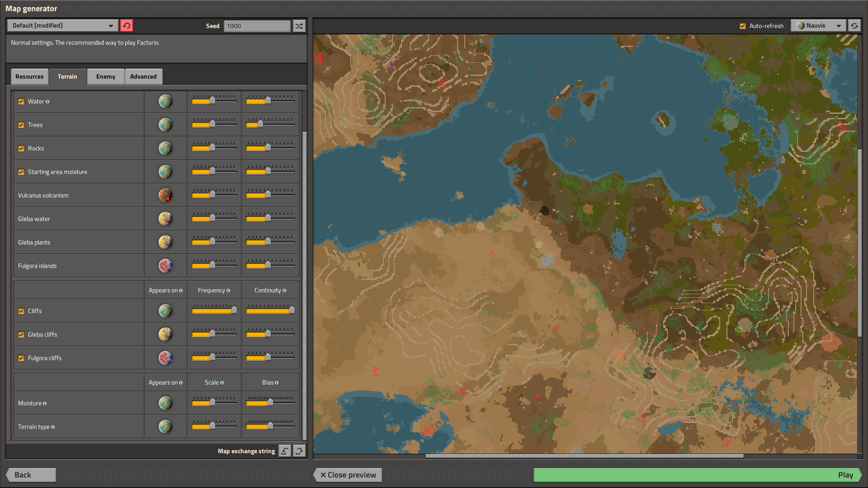
Task: Click info icon next to Scale header
Action: point(222,383)
